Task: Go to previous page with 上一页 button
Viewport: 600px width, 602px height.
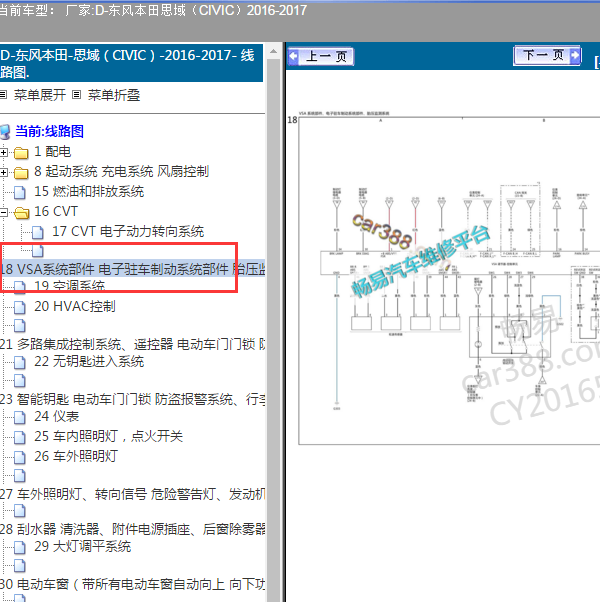Action: click(x=320, y=56)
